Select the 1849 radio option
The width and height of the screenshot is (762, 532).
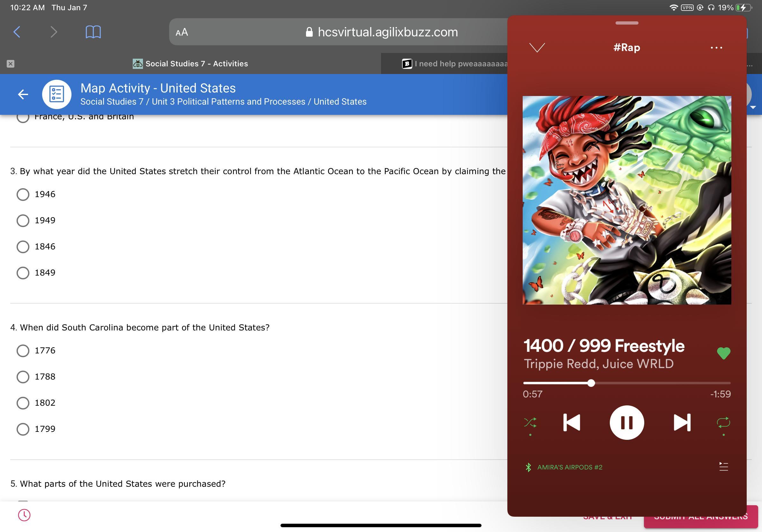(23, 273)
